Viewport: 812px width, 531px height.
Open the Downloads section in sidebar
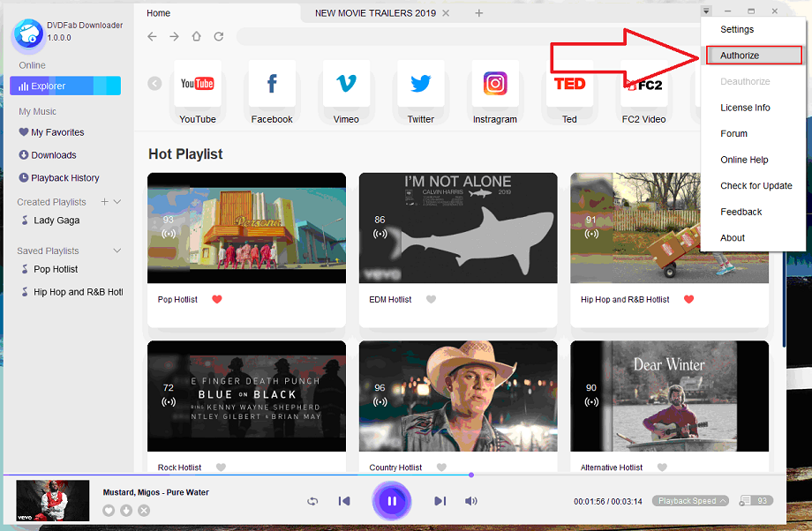pyautogui.click(x=53, y=155)
